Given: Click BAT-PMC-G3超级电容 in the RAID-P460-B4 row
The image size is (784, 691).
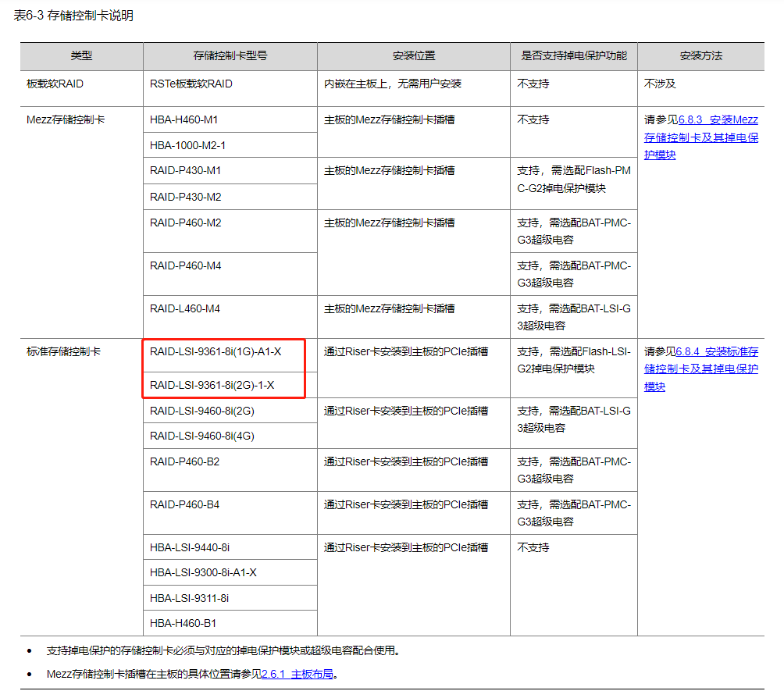Looking at the screenshot, I should tap(573, 513).
